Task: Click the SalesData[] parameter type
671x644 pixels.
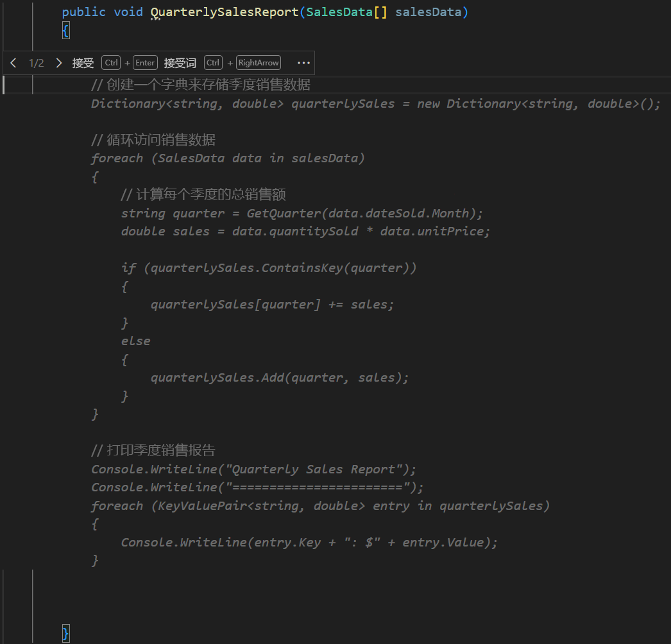Action: (346, 12)
